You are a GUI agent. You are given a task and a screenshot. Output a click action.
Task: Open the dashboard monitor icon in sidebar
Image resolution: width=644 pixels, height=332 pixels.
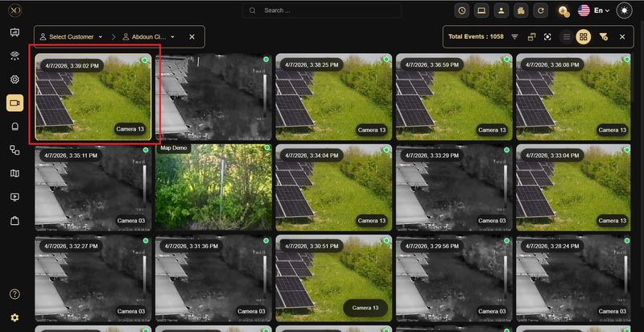tap(14, 32)
